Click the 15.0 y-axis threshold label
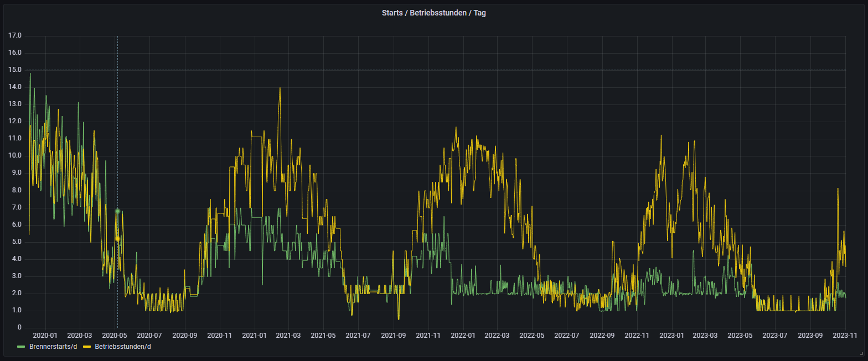868x361 pixels. 14,70
